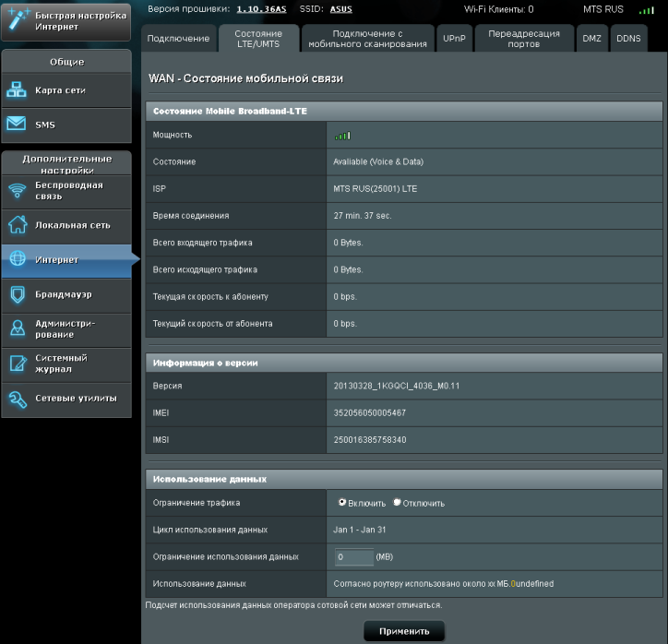This screenshot has height=644, width=668.
Task: Click the quick Internet setup wand icon
Action: 18,19
